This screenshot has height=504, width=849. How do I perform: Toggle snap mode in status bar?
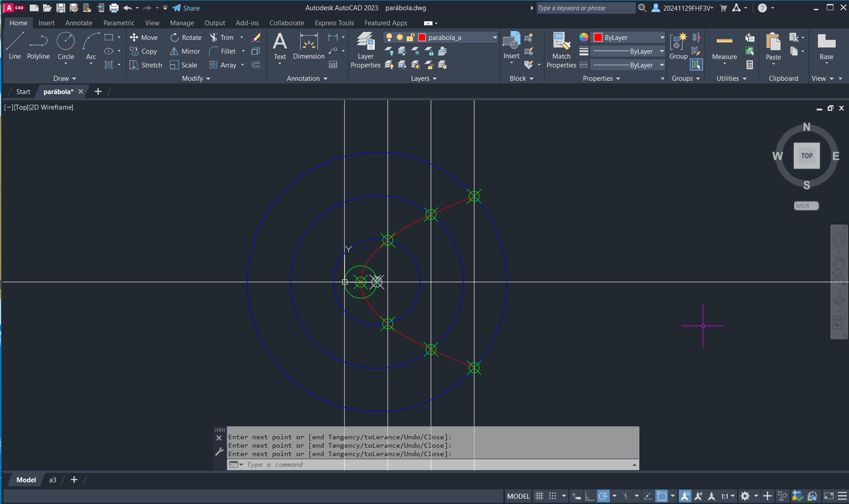(x=552, y=496)
